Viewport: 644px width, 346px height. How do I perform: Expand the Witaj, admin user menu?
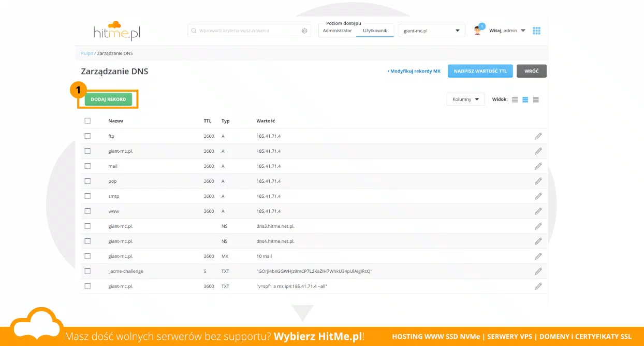[x=507, y=31]
